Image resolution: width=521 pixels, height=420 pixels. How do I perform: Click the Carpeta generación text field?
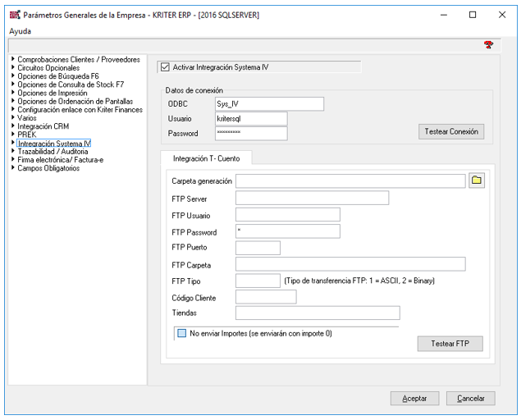pyautogui.click(x=350, y=181)
